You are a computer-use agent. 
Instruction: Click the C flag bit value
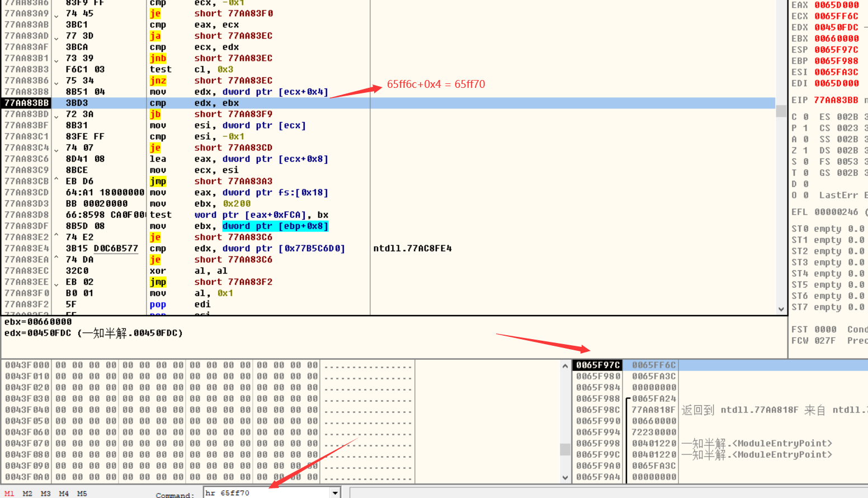pyautogui.click(x=806, y=117)
